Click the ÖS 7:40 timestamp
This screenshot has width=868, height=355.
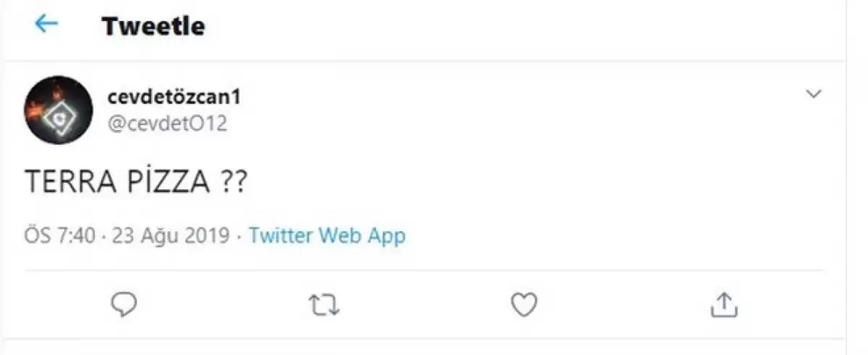click(60, 236)
